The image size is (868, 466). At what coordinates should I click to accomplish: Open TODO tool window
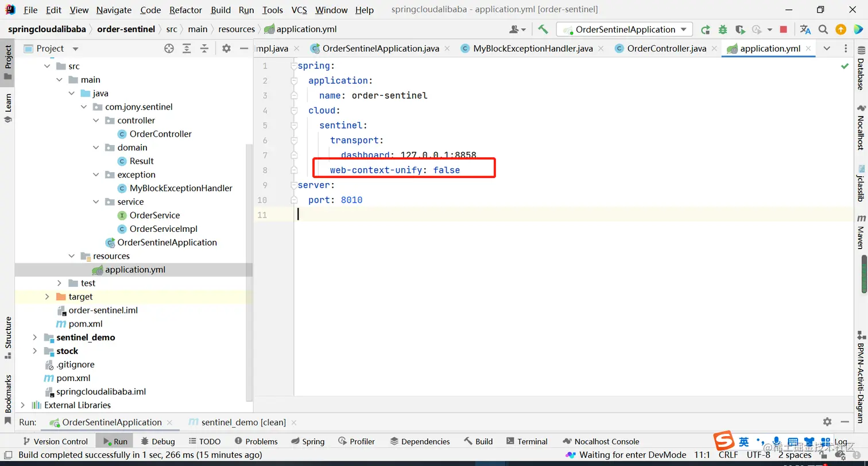coord(204,441)
